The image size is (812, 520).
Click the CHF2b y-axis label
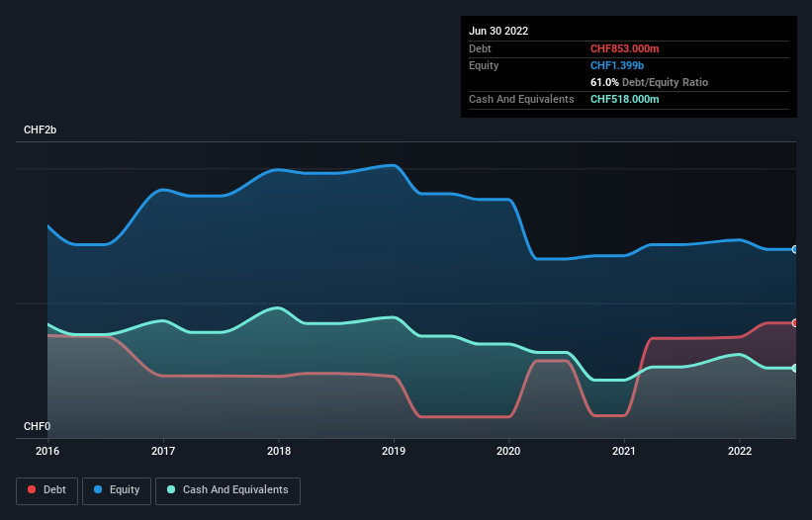[40, 130]
